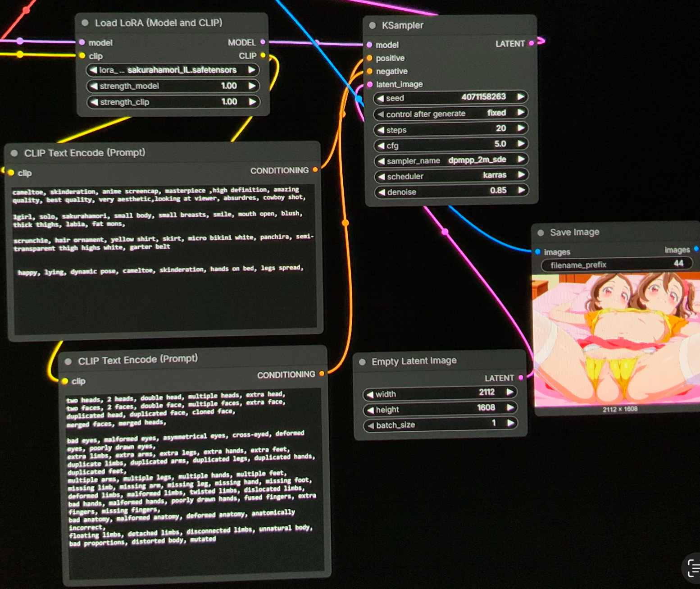Collapse the Load LoRA node using its header dot
This screenshot has width=700, height=589.
click(x=85, y=23)
